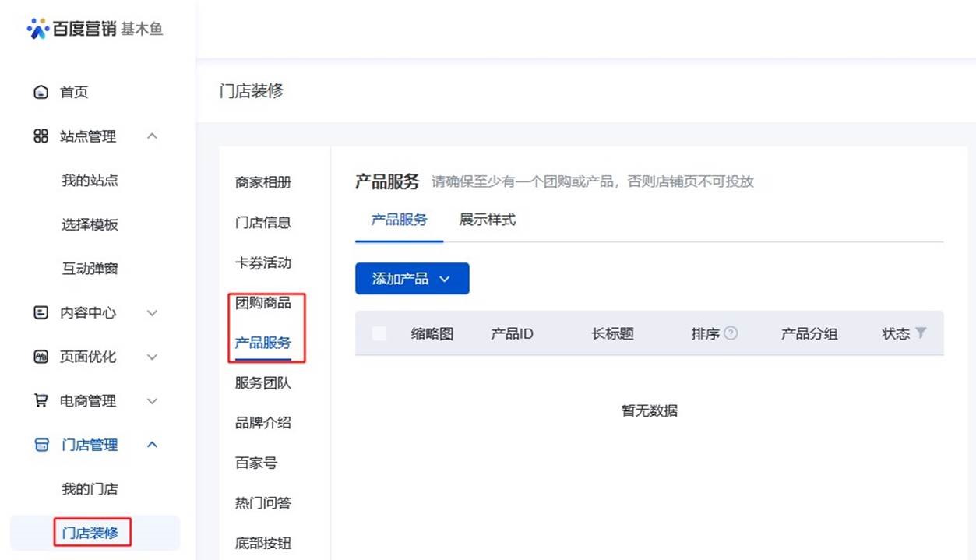Open the 状态 column filter icon

921,333
